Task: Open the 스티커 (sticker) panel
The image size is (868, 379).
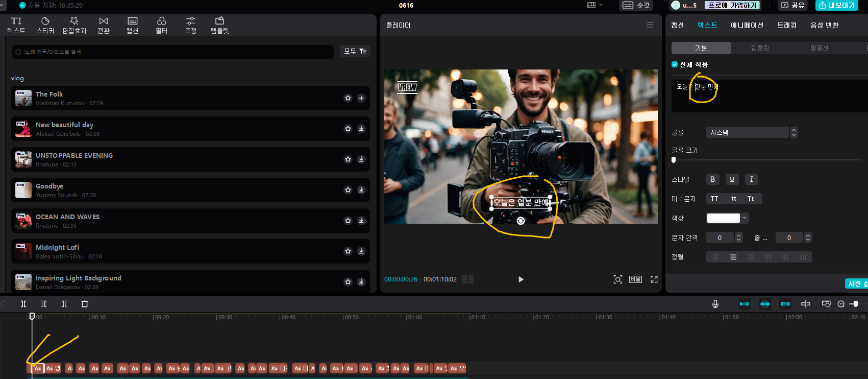Action: pyautogui.click(x=45, y=25)
